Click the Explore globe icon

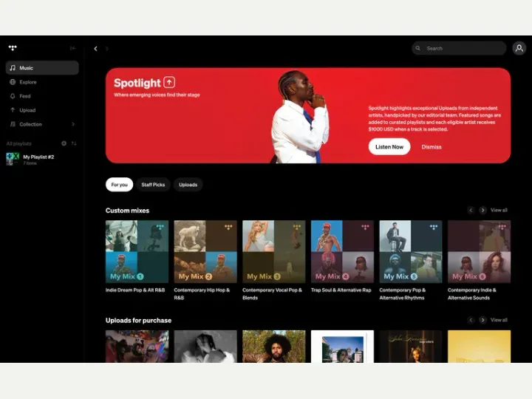13,82
